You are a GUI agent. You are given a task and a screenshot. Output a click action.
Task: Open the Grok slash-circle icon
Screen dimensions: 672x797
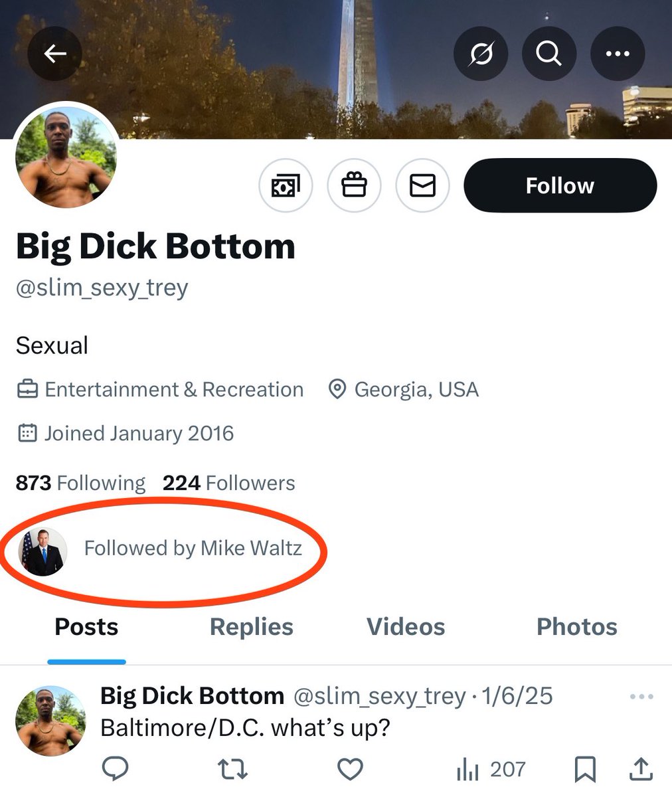[481, 54]
